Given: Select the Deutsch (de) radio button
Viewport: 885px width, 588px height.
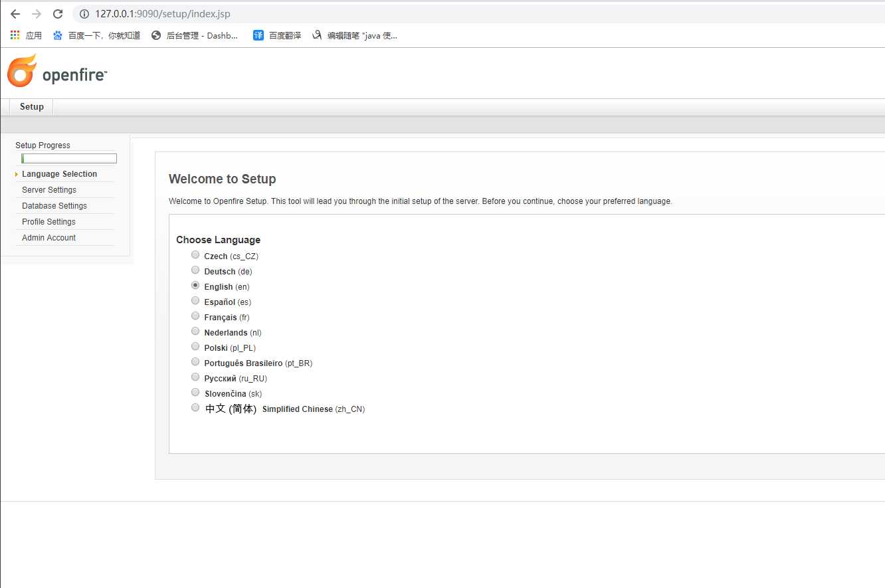Looking at the screenshot, I should 195,270.
